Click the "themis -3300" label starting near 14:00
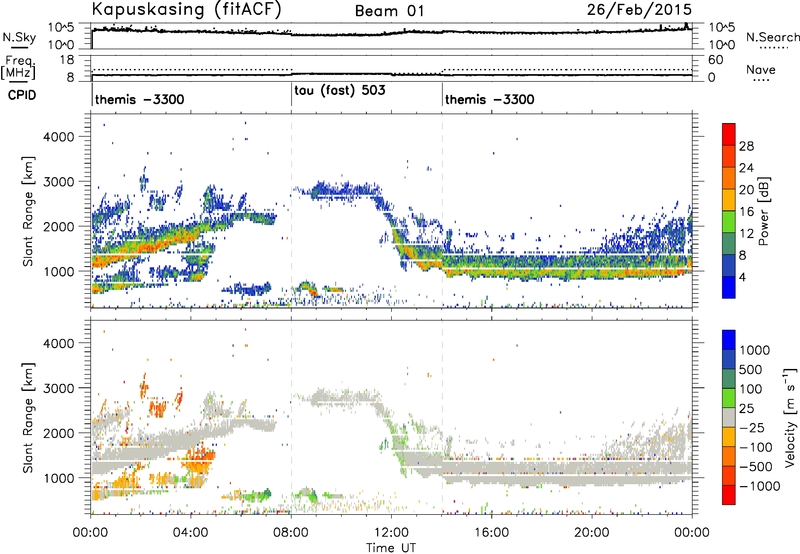 (x=490, y=99)
